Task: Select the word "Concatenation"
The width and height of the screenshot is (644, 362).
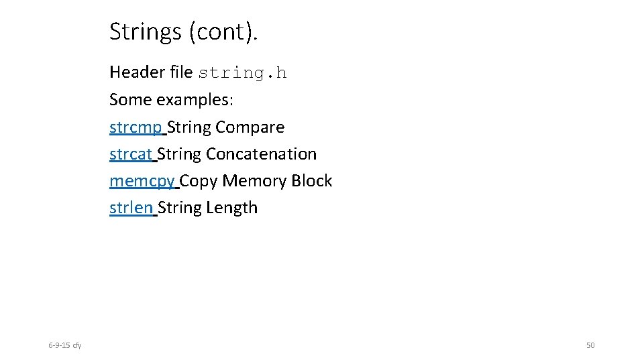Action: coord(261,154)
